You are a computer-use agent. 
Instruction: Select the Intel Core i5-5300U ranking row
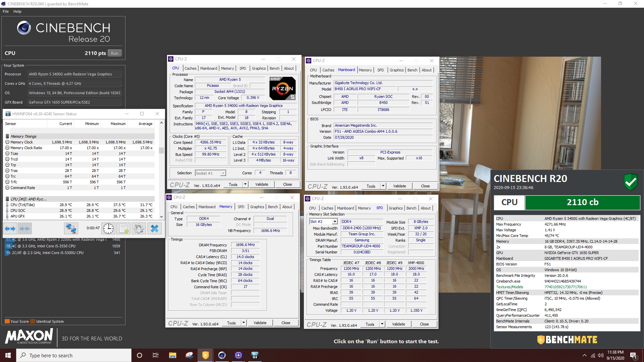pyautogui.click(x=63, y=253)
